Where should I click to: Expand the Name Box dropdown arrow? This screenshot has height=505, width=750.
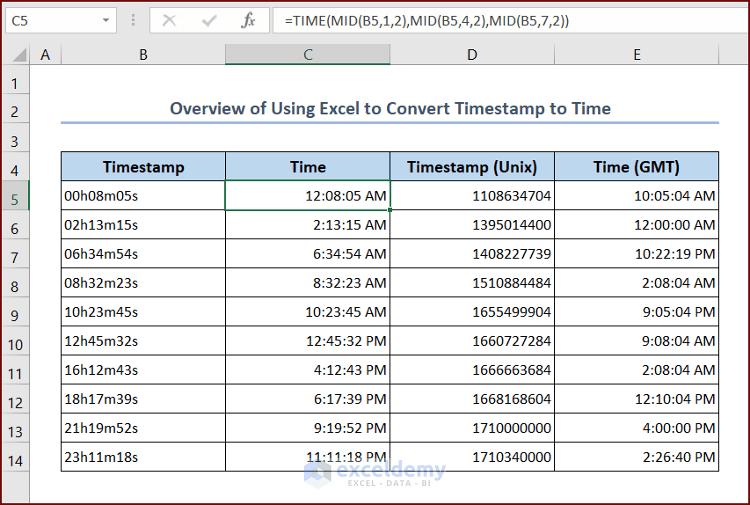coord(106,21)
